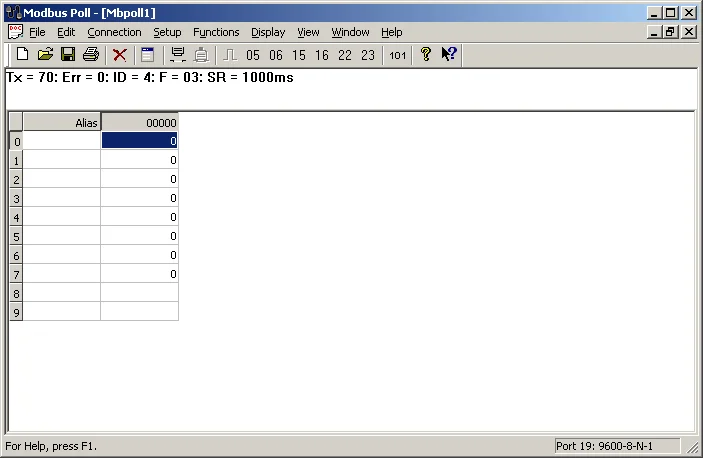Maximize the Modbus Poll application window
The height and width of the screenshot is (458, 703).
[670, 13]
